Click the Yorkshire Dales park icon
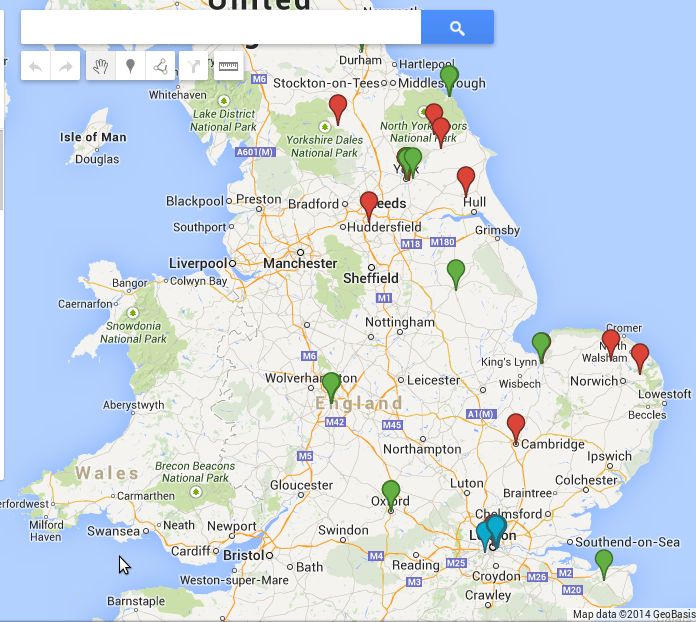 pos(324,127)
